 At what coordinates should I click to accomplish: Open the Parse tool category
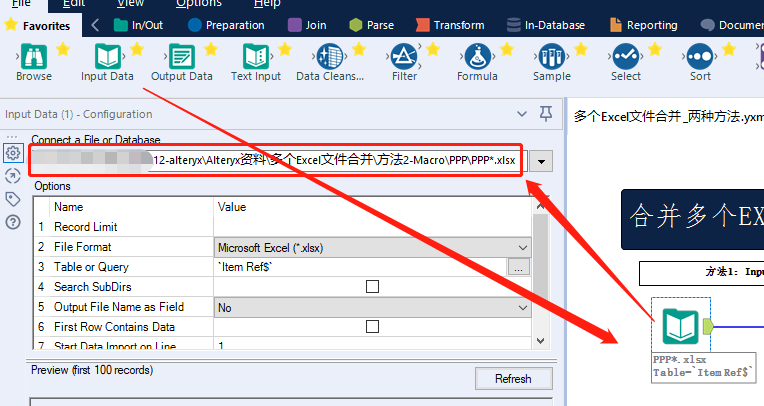[372, 25]
